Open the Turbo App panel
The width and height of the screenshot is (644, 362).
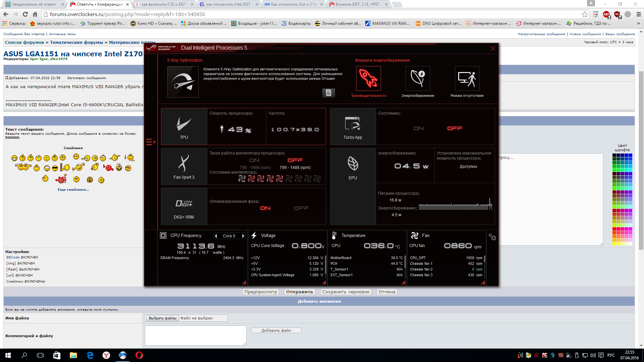click(353, 127)
